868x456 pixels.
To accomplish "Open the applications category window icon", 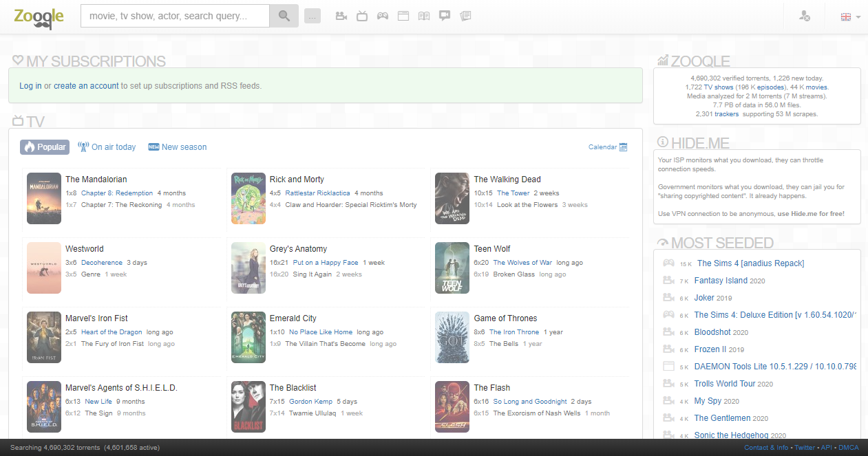I will (x=403, y=16).
